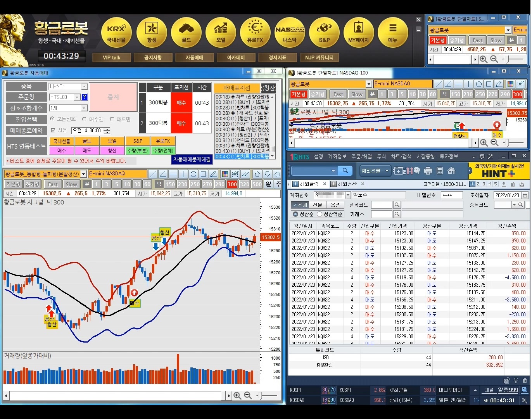The height and width of the screenshot is (419, 532).
Task: Select horizontal line tool in main chart
Action: [x=173, y=174]
